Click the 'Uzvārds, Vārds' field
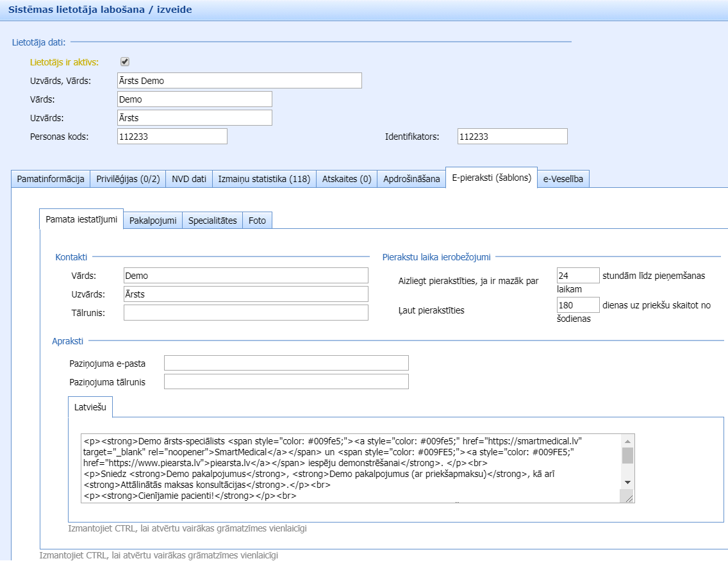Image resolution: width=728 pixels, height=561 pixels. pyautogui.click(x=240, y=81)
